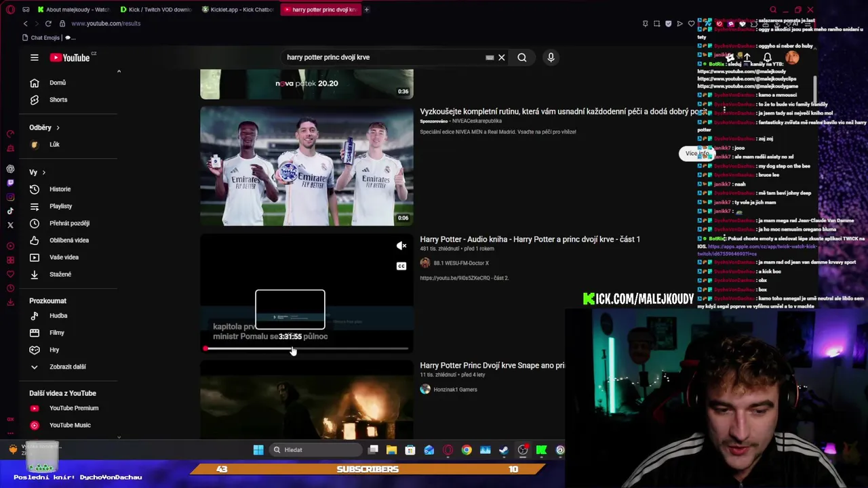
Task: Open Shorts in the sidebar
Action: pyautogui.click(x=58, y=100)
